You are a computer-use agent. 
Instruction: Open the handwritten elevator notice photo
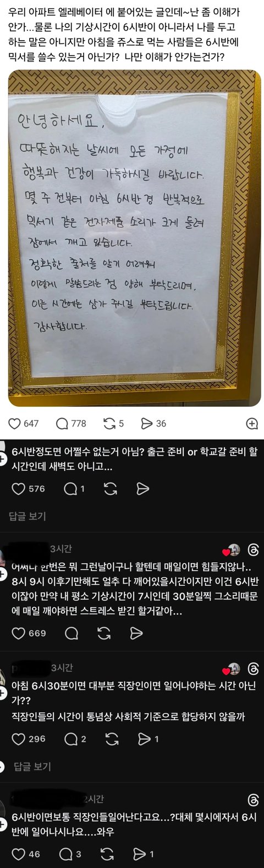coord(135,238)
